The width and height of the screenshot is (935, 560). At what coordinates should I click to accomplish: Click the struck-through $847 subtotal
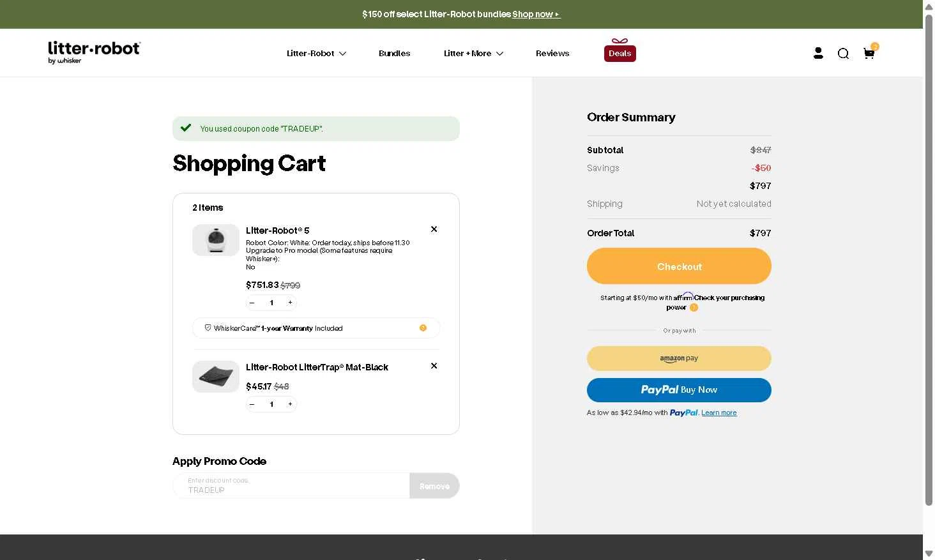[x=761, y=150]
